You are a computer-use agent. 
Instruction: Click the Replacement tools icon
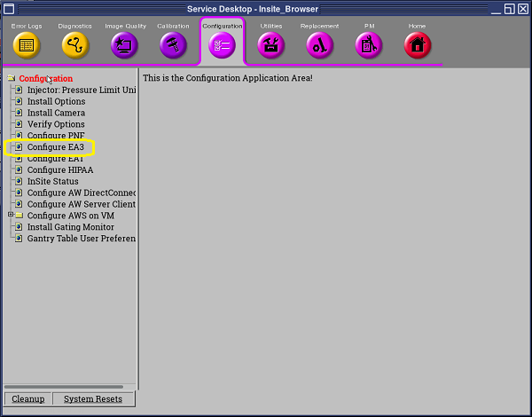[x=319, y=45]
